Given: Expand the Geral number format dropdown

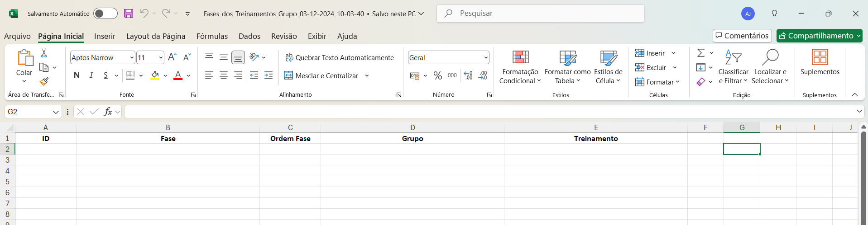Looking at the screenshot, I should click(x=486, y=57).
